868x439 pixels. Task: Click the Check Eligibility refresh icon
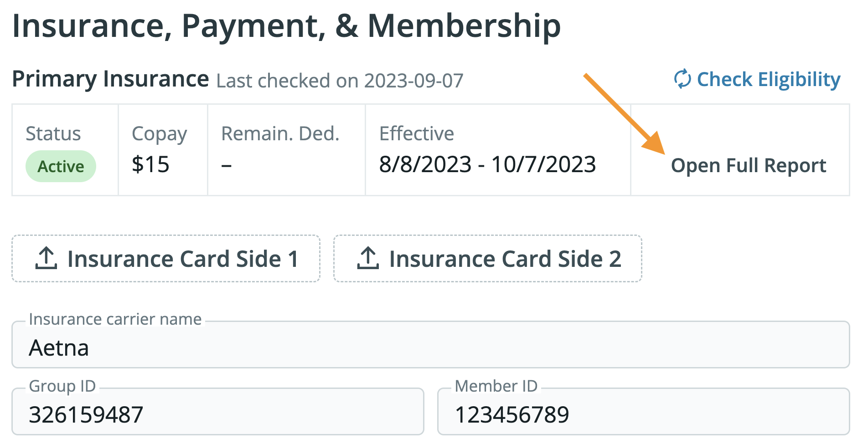click(x=682, y=79)
